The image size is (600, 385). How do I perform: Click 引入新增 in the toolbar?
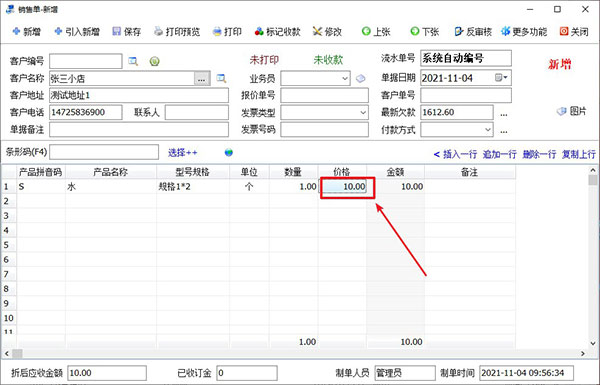(77, 31)
